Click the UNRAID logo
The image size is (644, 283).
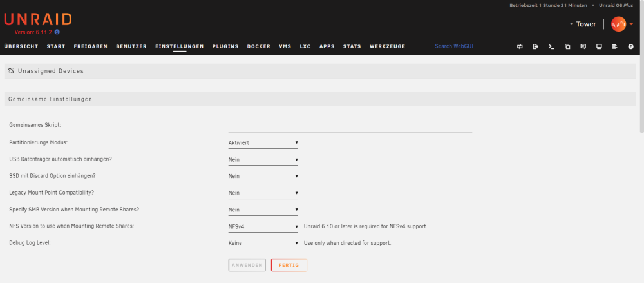tap(38, 19)
